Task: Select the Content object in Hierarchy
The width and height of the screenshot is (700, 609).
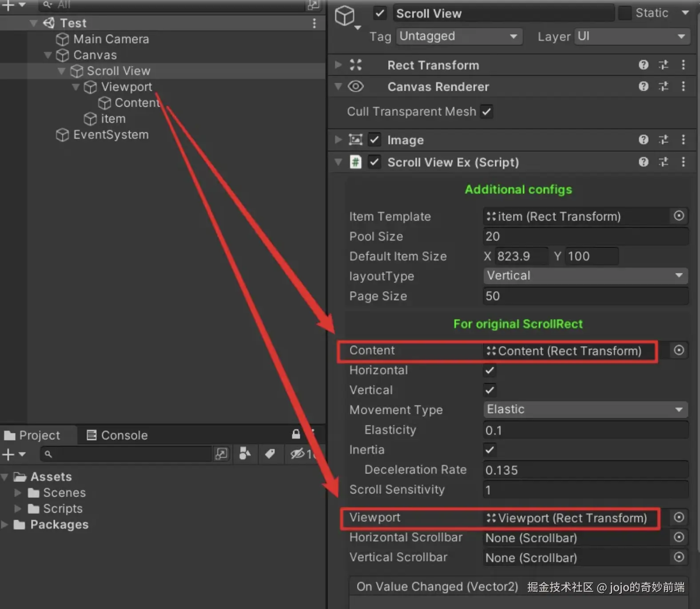Action: [x=137, y=103]
